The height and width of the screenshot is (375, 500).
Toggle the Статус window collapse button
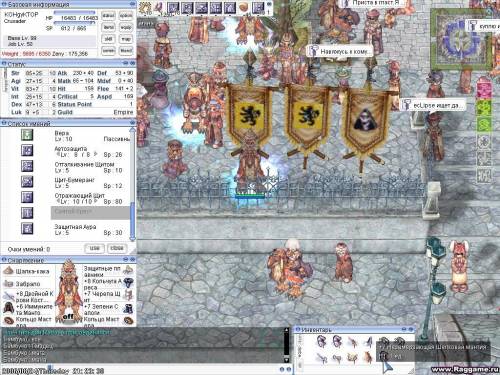pyautogui.click(x=126, y=63)
